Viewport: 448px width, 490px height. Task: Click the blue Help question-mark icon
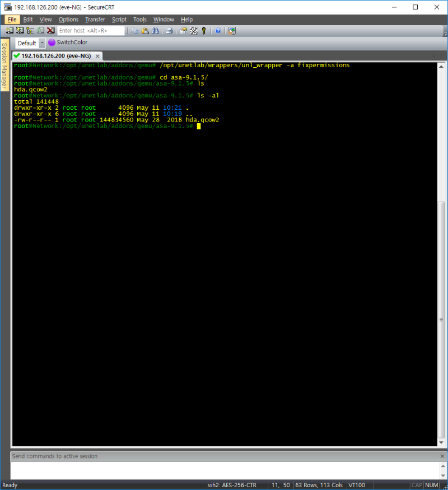pyautogui.click(x=218, y=31)
